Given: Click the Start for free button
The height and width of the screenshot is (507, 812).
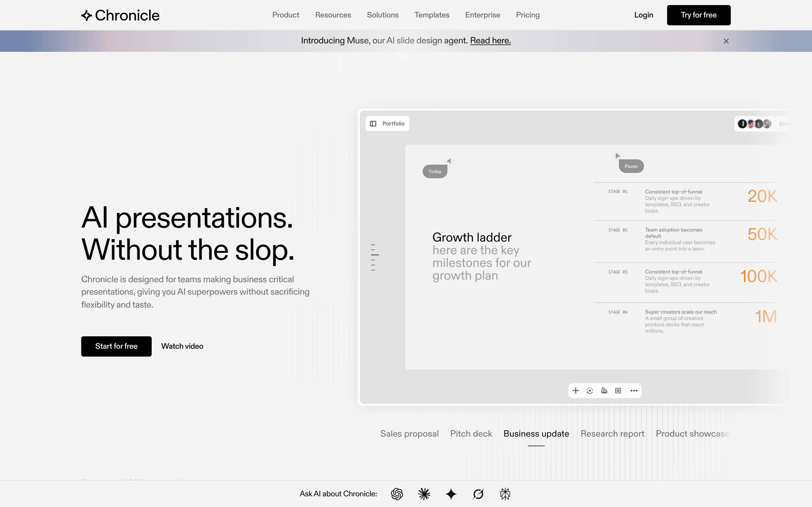Looking at the screenshot, I should point(116,346).
